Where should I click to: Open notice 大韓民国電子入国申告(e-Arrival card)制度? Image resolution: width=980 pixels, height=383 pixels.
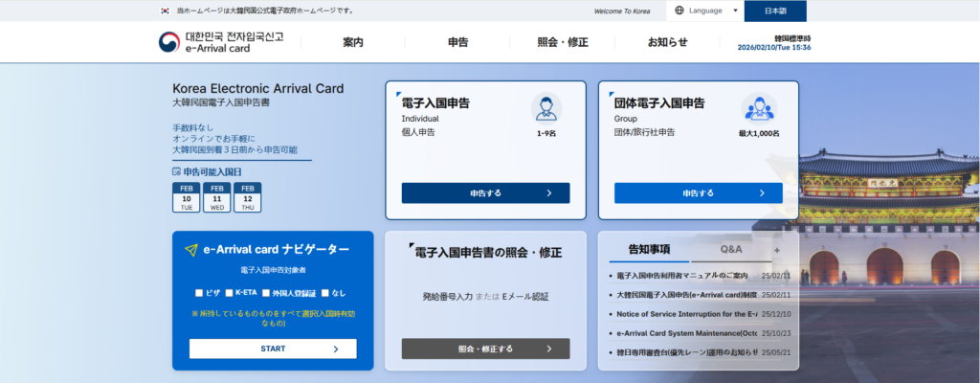pos(686,295)
